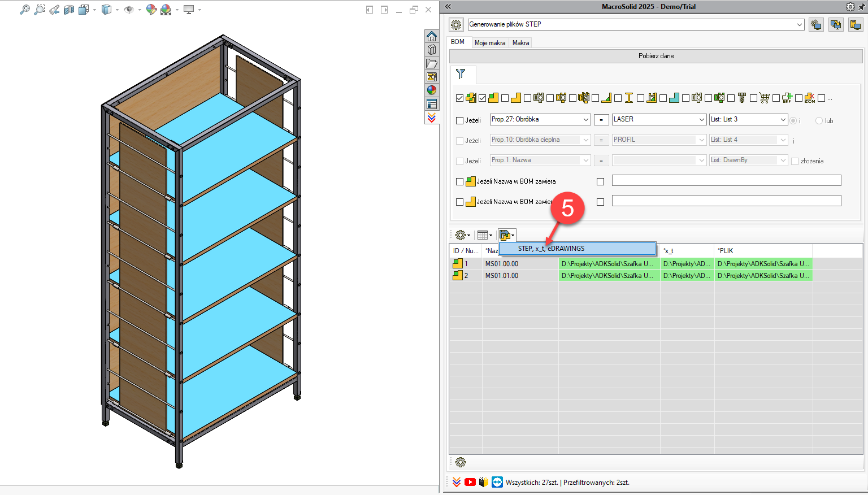Click the Display Style icon

click(x=106, y=10)
